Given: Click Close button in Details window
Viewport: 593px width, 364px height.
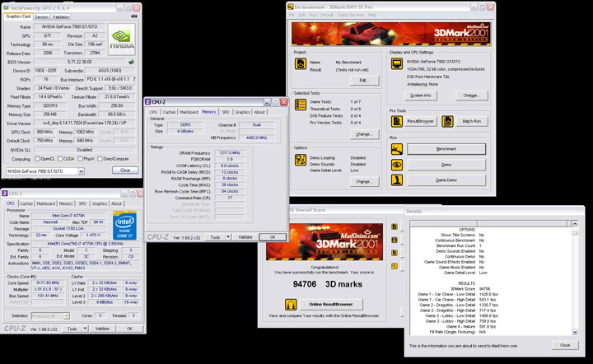Looking at the screenshot, I should point(565,345).
